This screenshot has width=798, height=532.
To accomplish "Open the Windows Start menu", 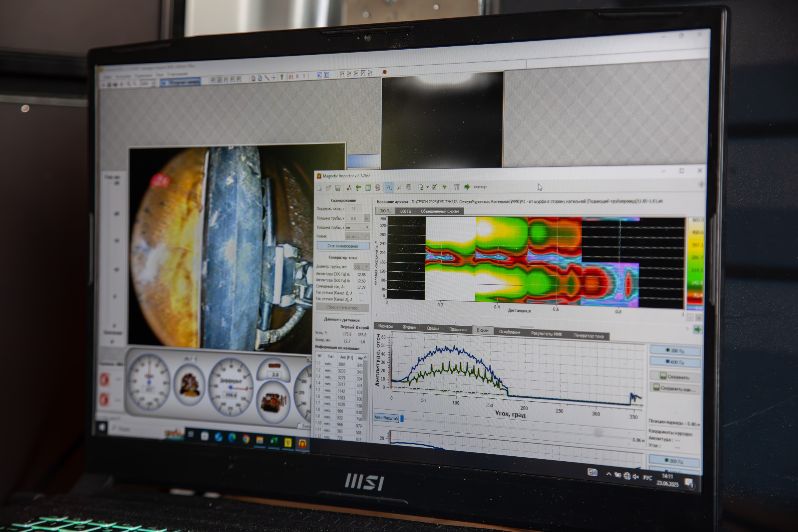I will (102, 427).
